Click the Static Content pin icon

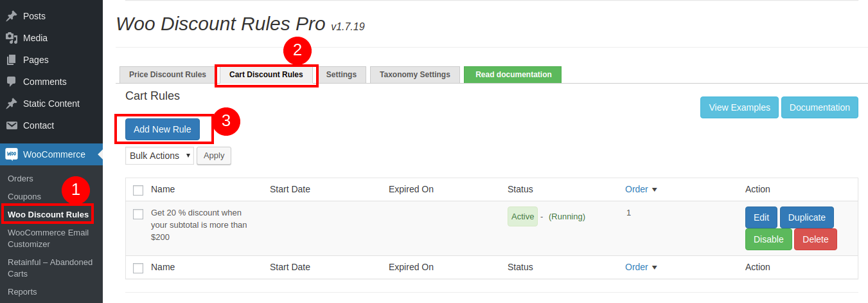[12, 104]
